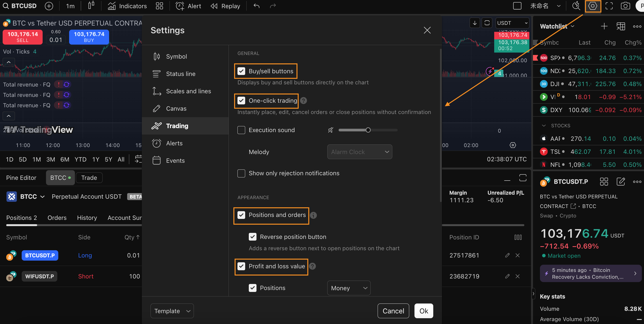Uncheck the Buy/sell buttons checkbox

point(241,71)
